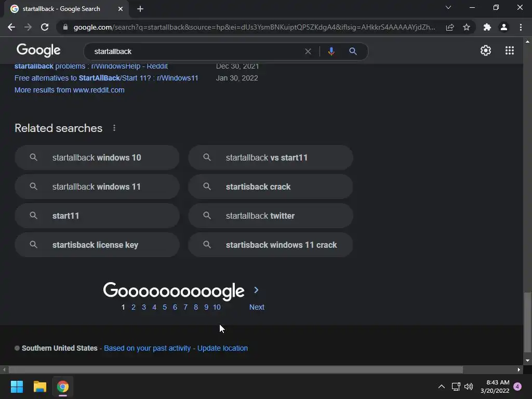
Task: Open the Windows Start menu
Action: [17, 387]
